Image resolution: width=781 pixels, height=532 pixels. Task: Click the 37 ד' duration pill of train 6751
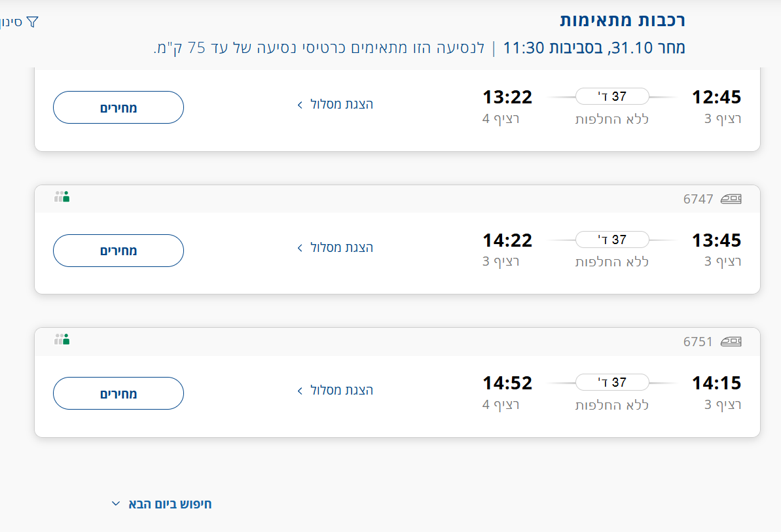click(x=612, y=382)
